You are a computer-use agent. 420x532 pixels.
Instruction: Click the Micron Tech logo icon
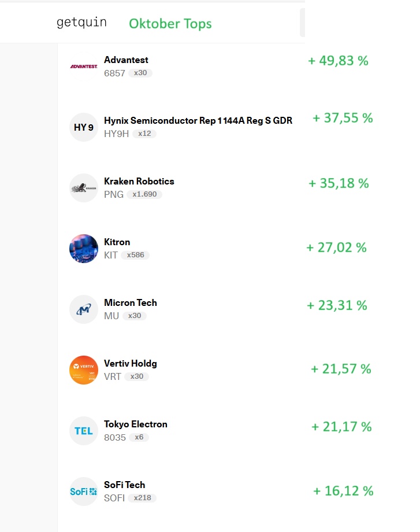(x=84, y=309)
